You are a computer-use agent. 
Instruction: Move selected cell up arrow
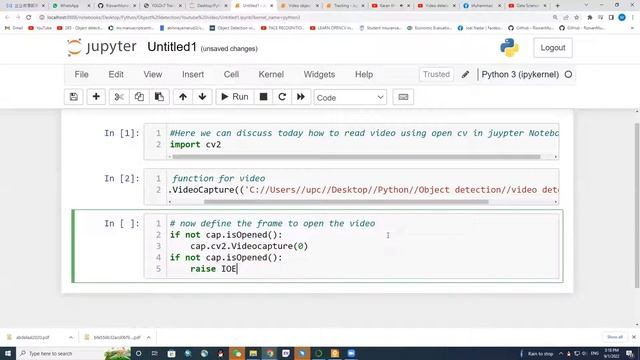182,97
